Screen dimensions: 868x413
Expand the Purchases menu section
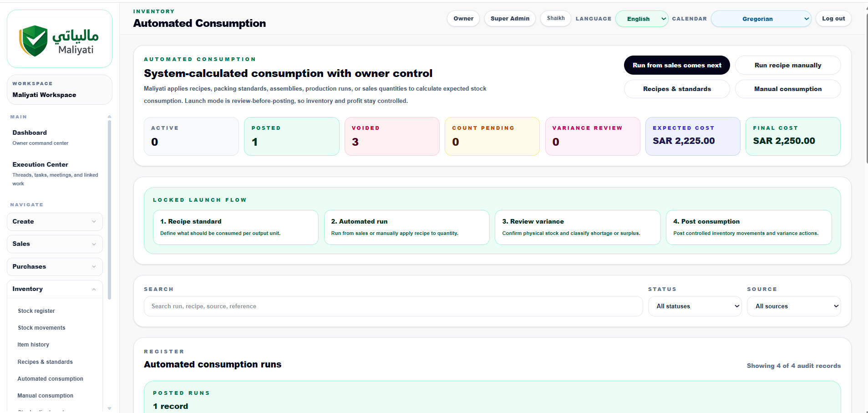tap(55, 267)
